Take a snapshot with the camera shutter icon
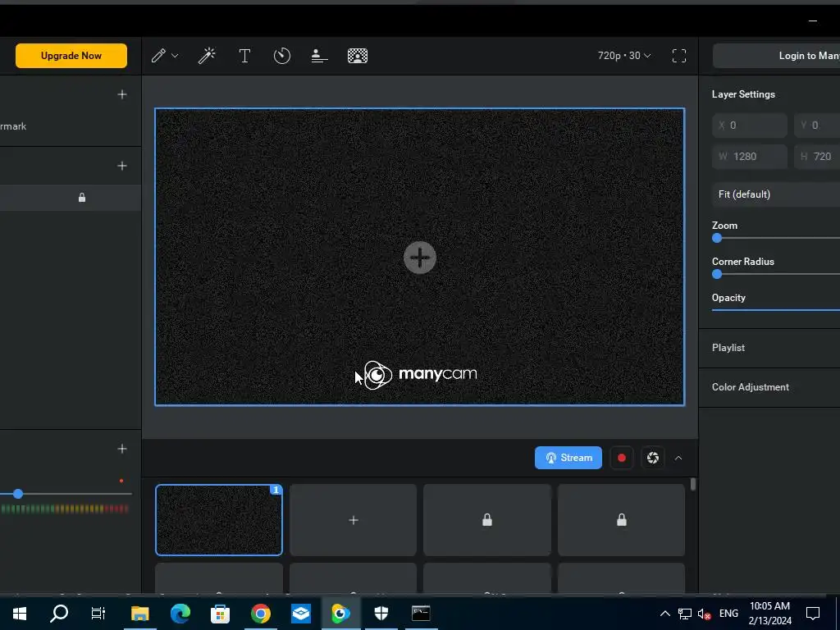 click(x=652, y=458)
